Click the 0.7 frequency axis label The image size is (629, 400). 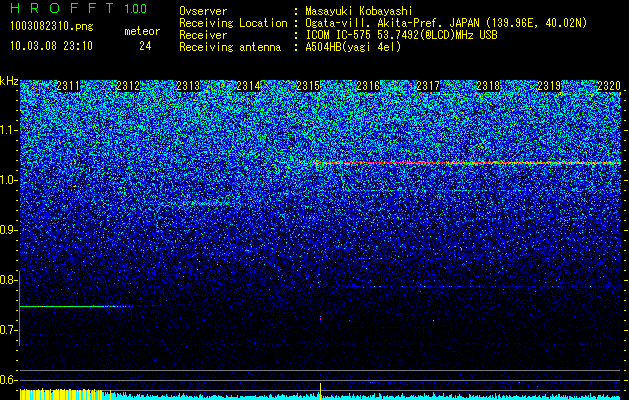coord(8,330)
